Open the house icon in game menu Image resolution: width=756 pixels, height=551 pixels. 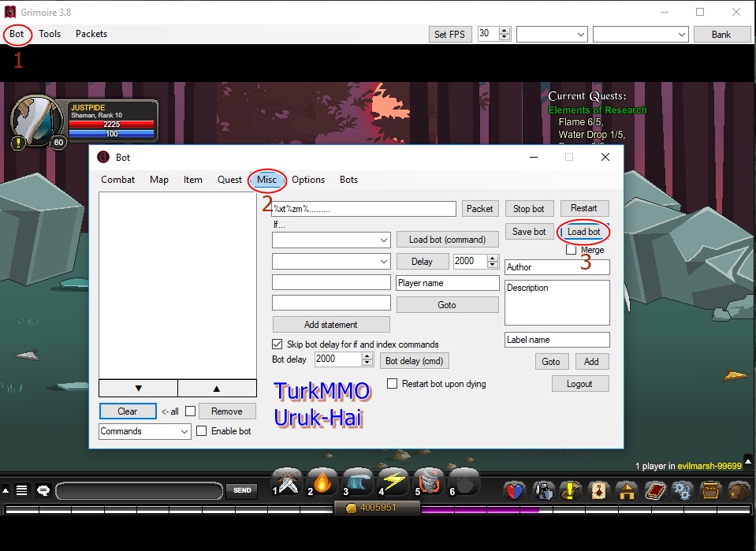(x=627, y=491)
